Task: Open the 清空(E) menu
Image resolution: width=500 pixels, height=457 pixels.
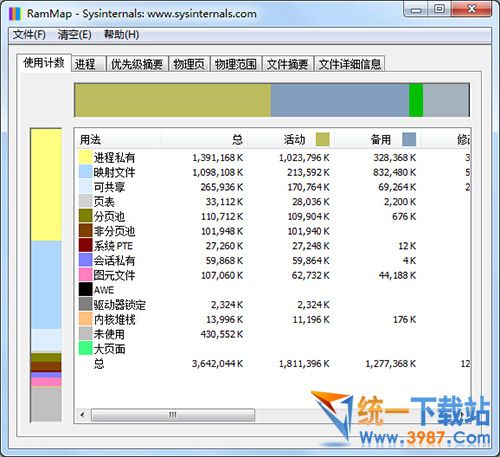Action: 74,34
